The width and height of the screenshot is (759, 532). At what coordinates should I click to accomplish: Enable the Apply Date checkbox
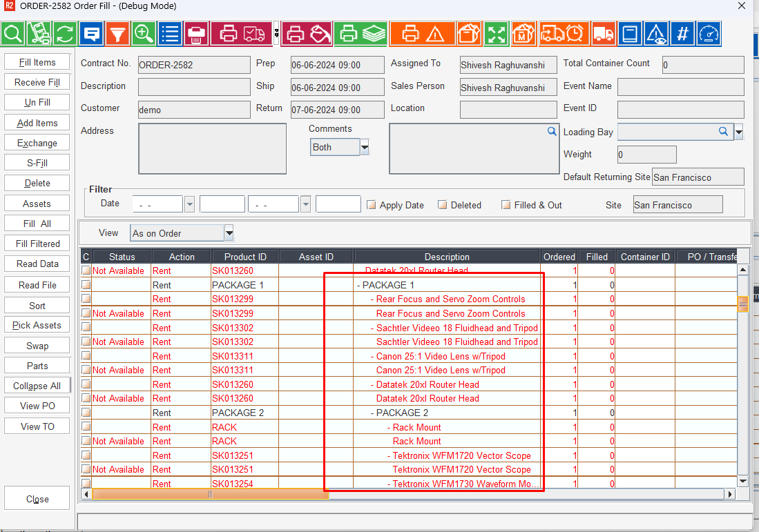(372, 205)
